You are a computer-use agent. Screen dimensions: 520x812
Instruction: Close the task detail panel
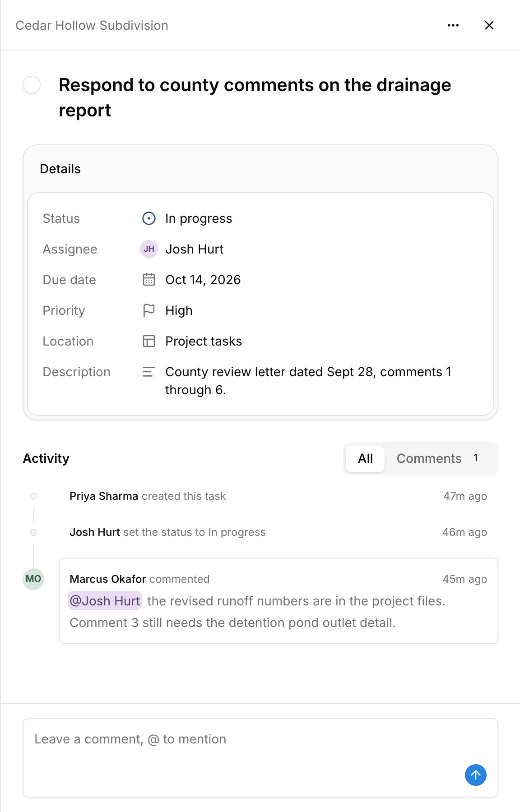tap(489, 25)
